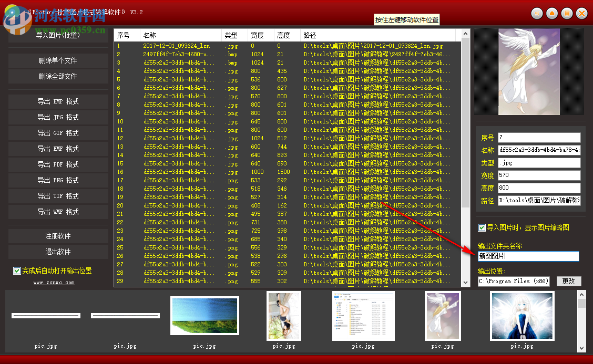Click the list menu icon in title bar
The width and height of the screenshot is (593, 364).
[566, 13]
